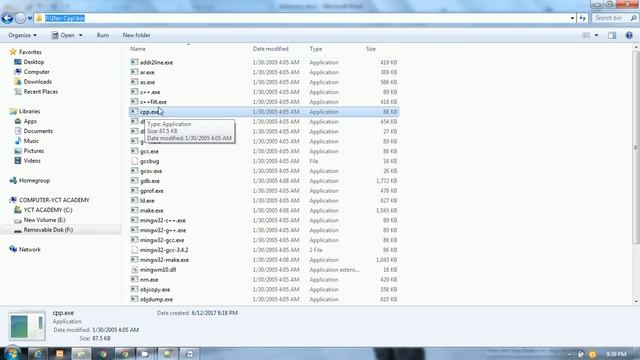Click Burn in the toolbar
The width and height of the screenshot is (640, 360).
coord(103,36)
